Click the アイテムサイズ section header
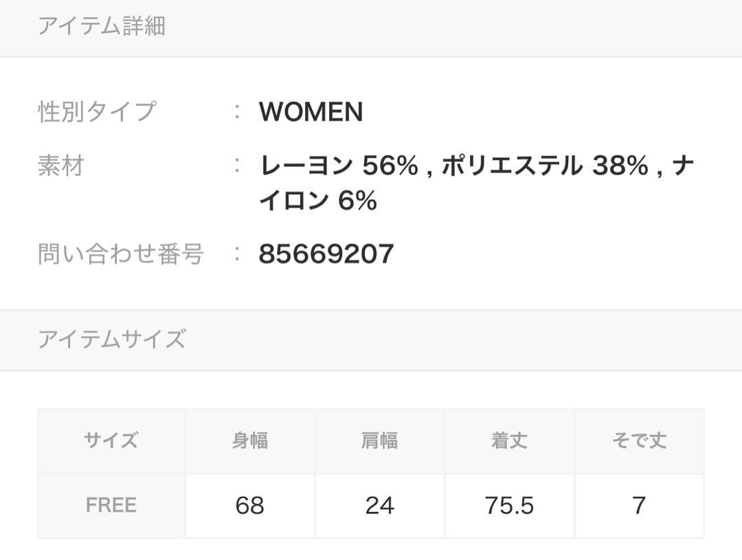The height and width of the screenshot is (560, 742). (112, 339)
